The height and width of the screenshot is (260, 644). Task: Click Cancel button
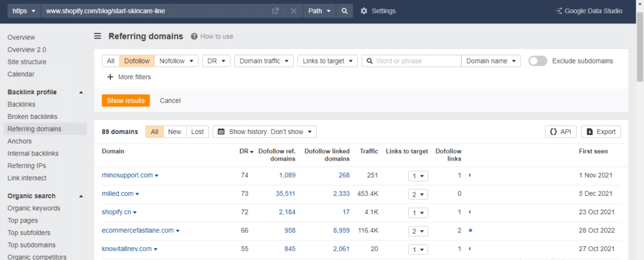[x=170, y=100]
